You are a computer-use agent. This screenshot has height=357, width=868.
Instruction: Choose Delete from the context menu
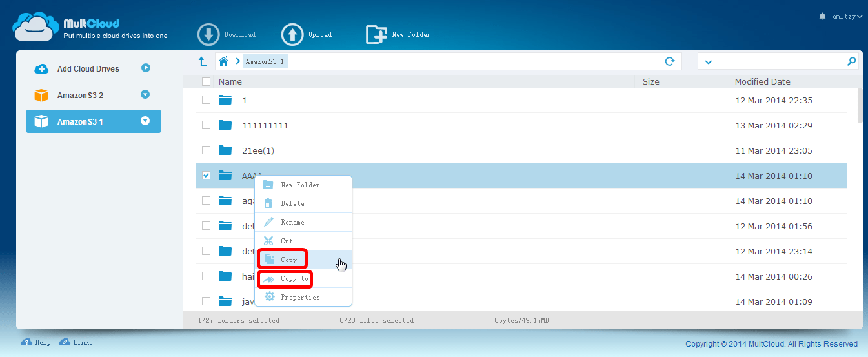[303, 203]
